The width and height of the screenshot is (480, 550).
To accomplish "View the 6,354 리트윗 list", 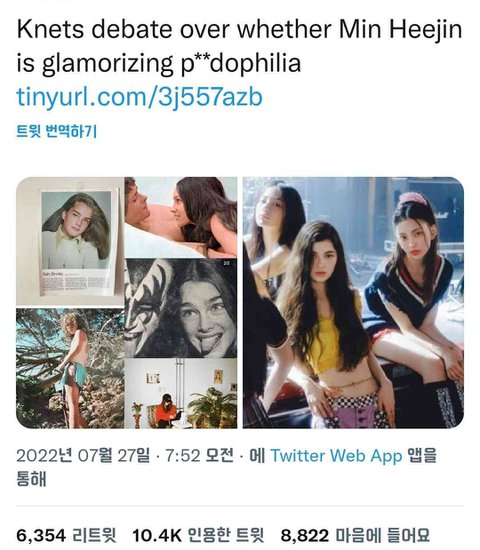I will pyautogui.click(x=66, y=536).
